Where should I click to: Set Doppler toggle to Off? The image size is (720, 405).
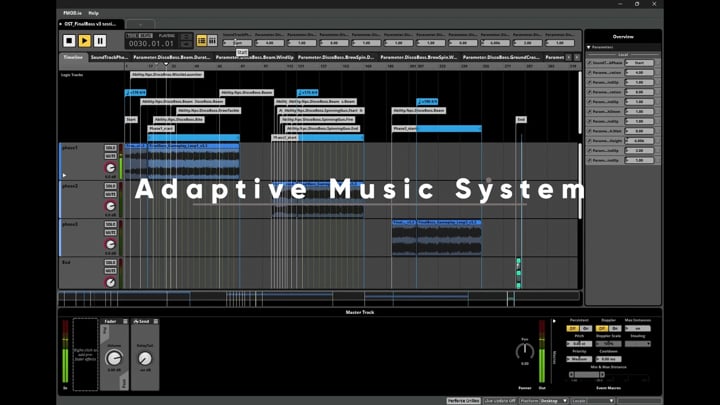point(601,328)
